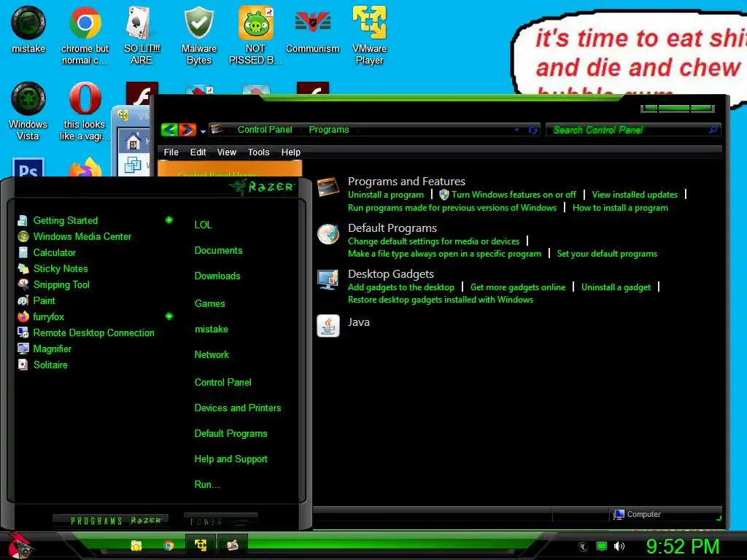The width and height of the screenshot is (747, 560).
Task: Click Add gadgets to the desktop
Action: 400,287
